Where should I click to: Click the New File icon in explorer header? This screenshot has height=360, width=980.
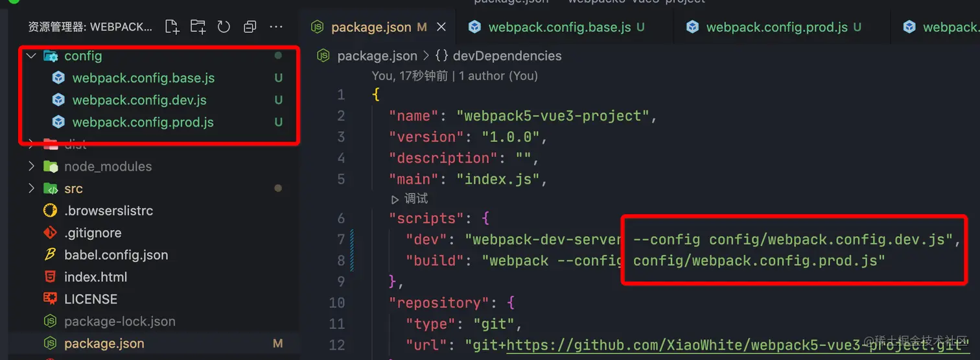[x=172, y=27]
